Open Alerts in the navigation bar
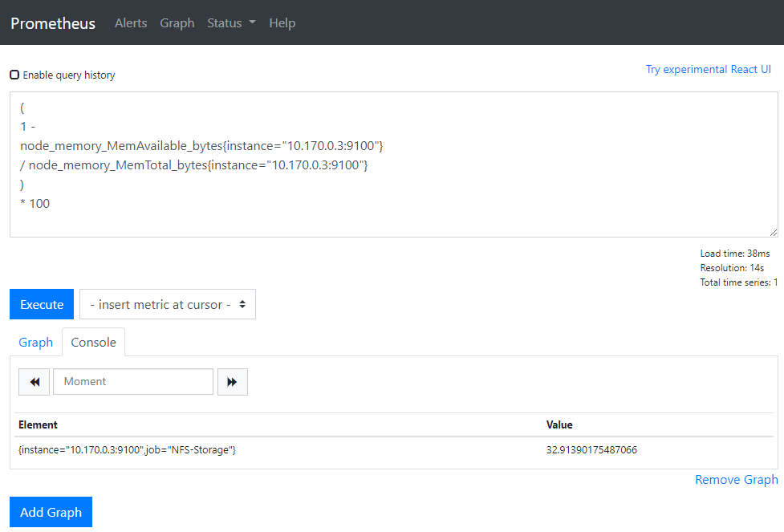The height and width of the screenshot is (532, 784). point(131,23)
